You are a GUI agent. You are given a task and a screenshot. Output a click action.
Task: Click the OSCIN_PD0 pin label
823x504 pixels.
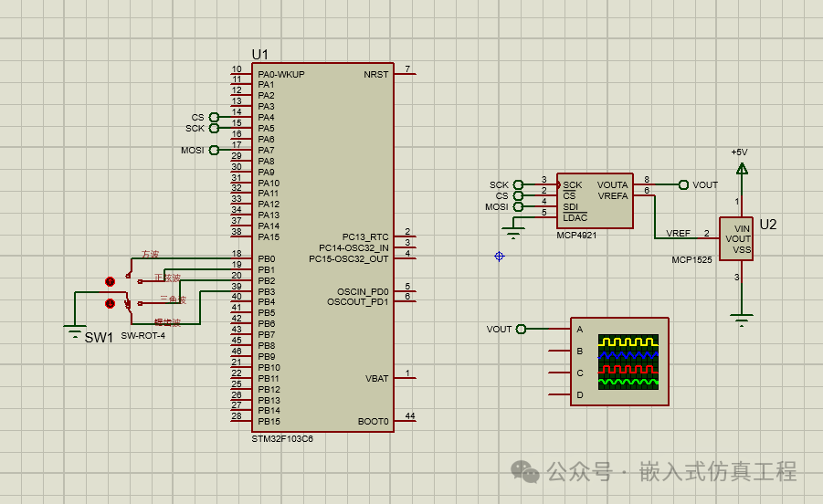[363, 291]
